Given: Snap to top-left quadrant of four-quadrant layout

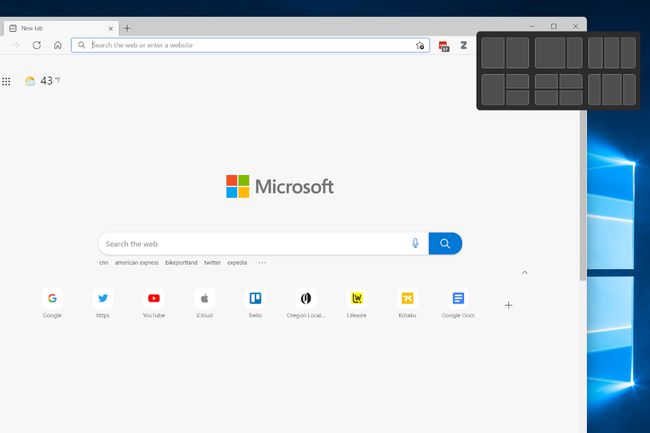Looking at the screenshot, I should (x=546, y=81).
